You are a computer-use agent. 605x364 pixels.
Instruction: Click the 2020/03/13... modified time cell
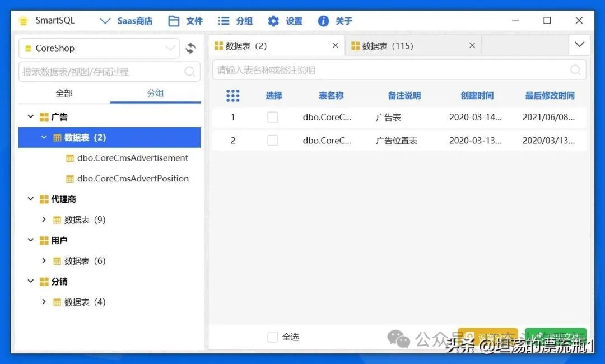548,141
